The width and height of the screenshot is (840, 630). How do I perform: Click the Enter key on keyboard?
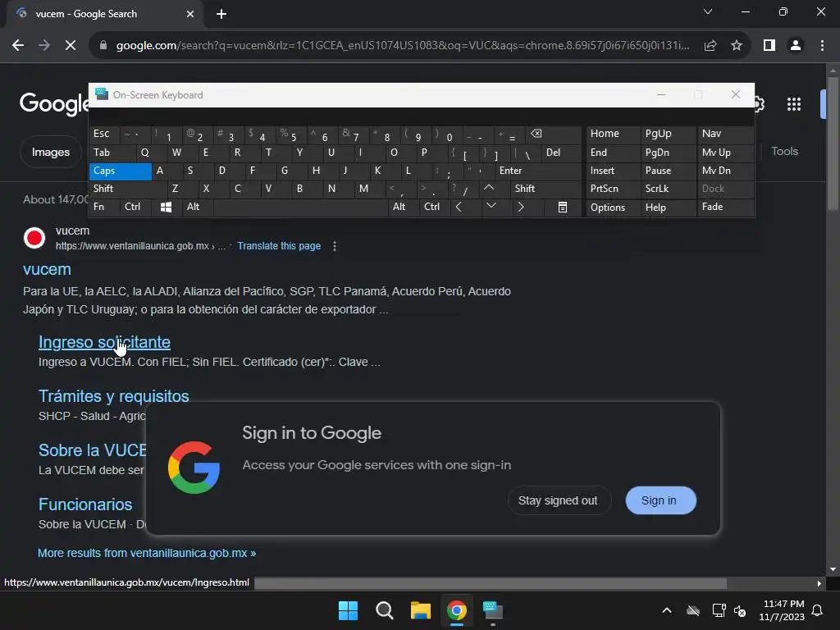[x=537, y=171]
